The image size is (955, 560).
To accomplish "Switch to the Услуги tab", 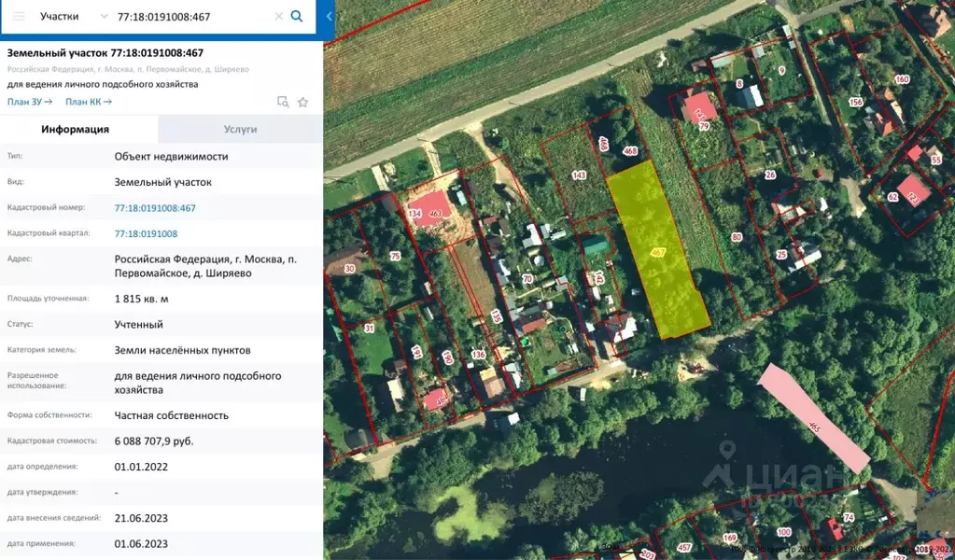I will coord(240,130).
